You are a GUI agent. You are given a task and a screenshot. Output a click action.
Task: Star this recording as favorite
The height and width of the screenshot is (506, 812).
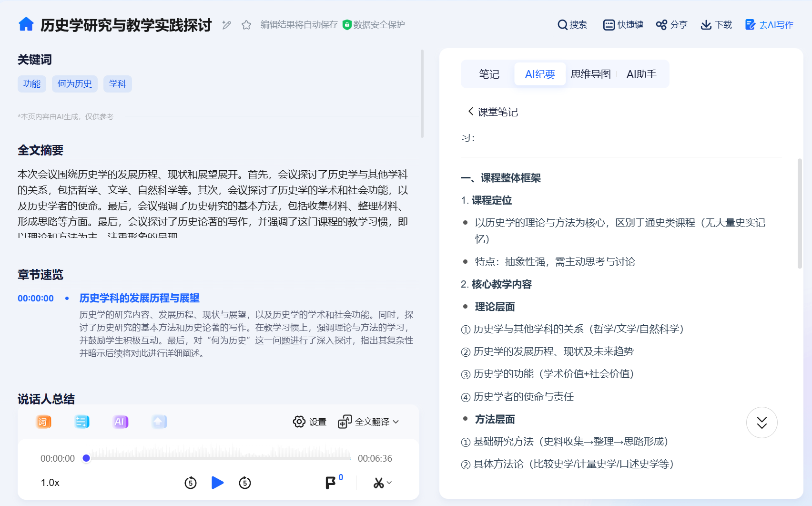coord(246,25)
